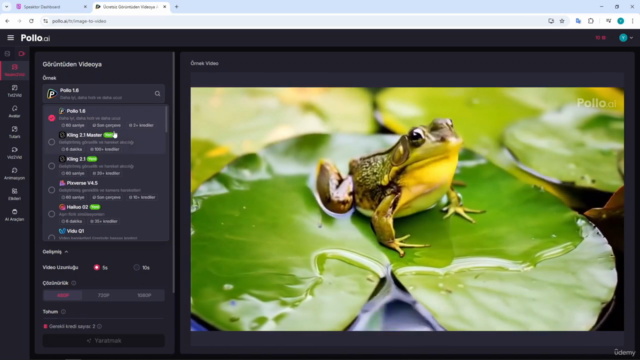This screenshot has height=360, width=640.
Task: Click the left panel vertical scrollbar
Action: pos(173,172)
